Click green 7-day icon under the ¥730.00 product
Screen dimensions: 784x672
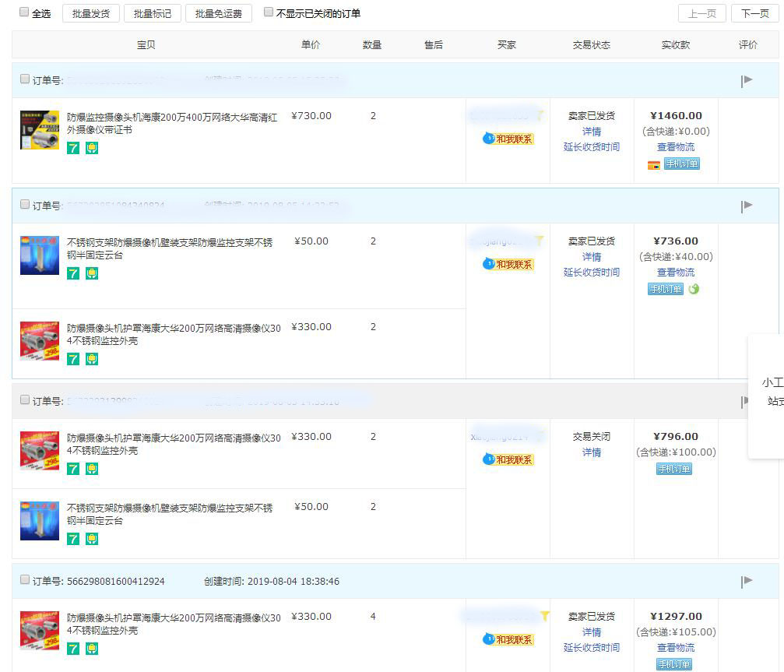click(x=73, y=147)
